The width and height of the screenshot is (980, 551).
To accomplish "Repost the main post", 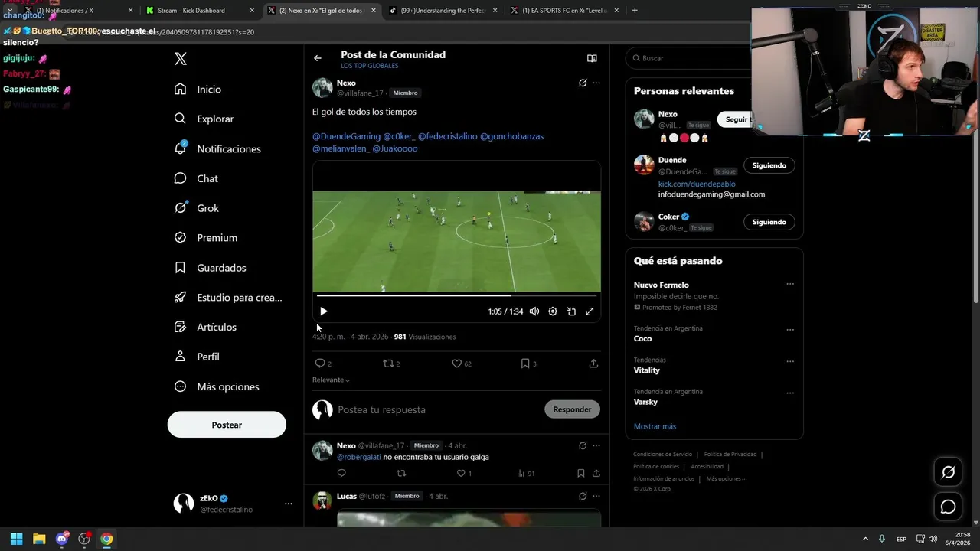I will [x=391, y=364].
